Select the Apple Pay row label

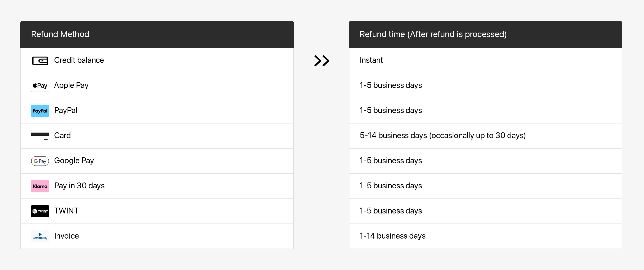[x=71, y=85]
